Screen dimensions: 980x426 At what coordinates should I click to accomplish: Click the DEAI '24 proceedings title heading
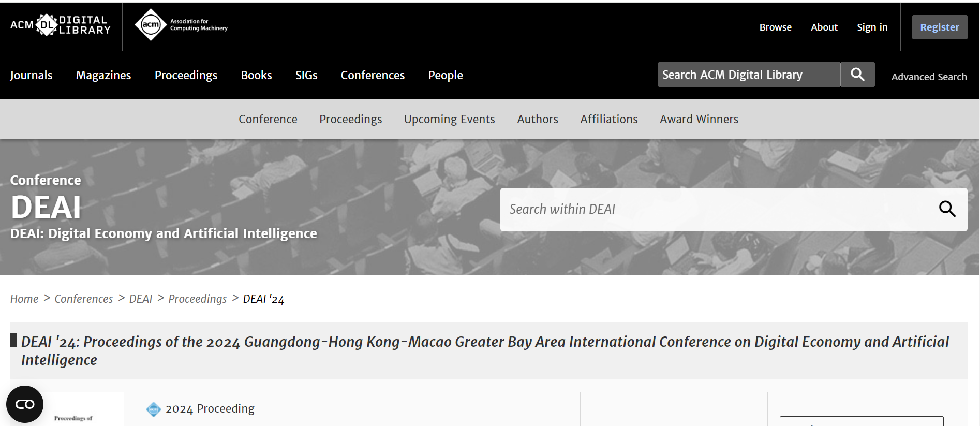(x=485, y=350)
